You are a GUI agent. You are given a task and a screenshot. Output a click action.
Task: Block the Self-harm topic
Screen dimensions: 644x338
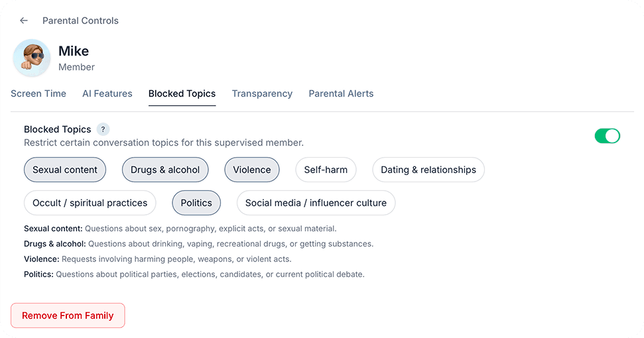click(326, 170)
